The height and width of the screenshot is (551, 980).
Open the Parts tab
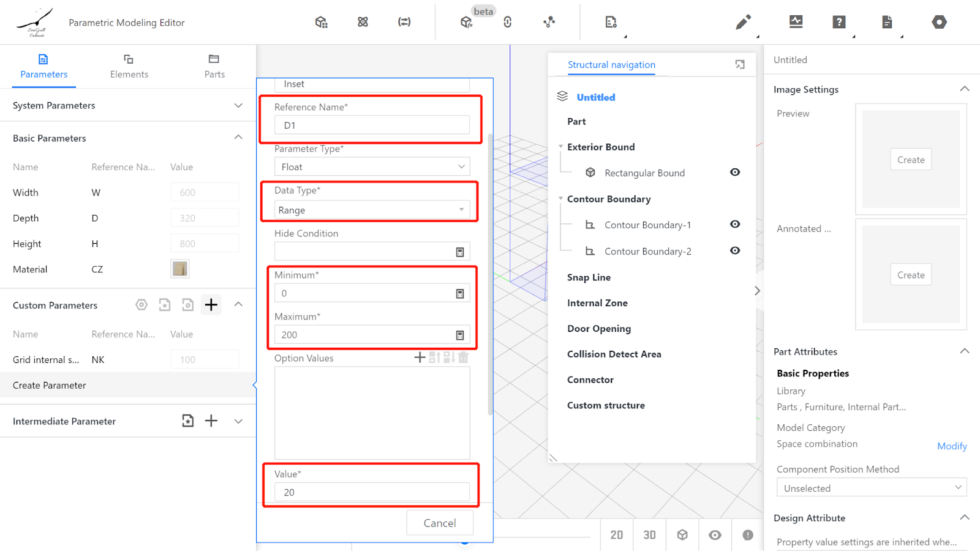(x=214, y=66)
